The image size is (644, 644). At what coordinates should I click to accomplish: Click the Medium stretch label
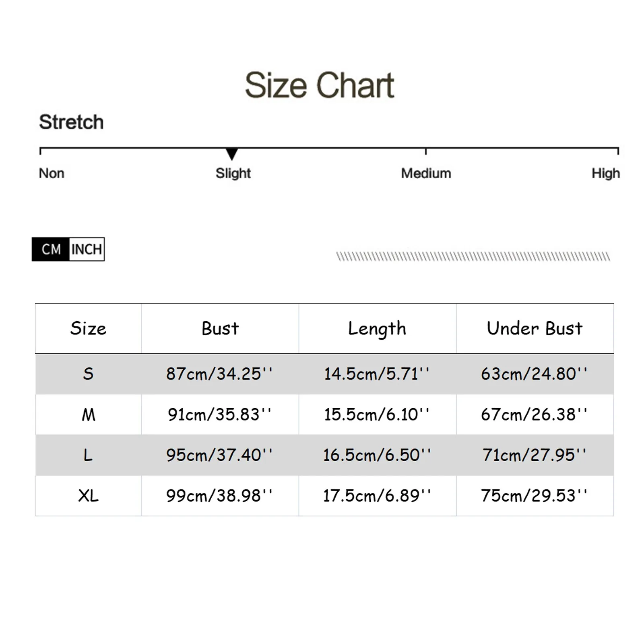[x=426, y=173]
